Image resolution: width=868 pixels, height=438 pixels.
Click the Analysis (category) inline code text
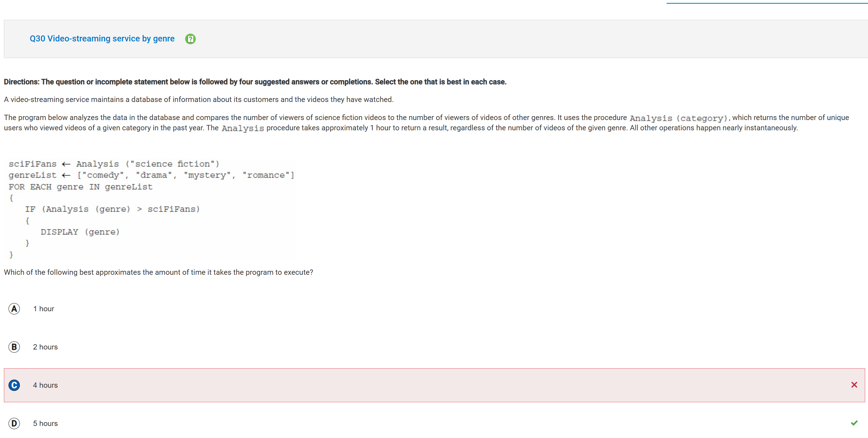pos(679,118)
